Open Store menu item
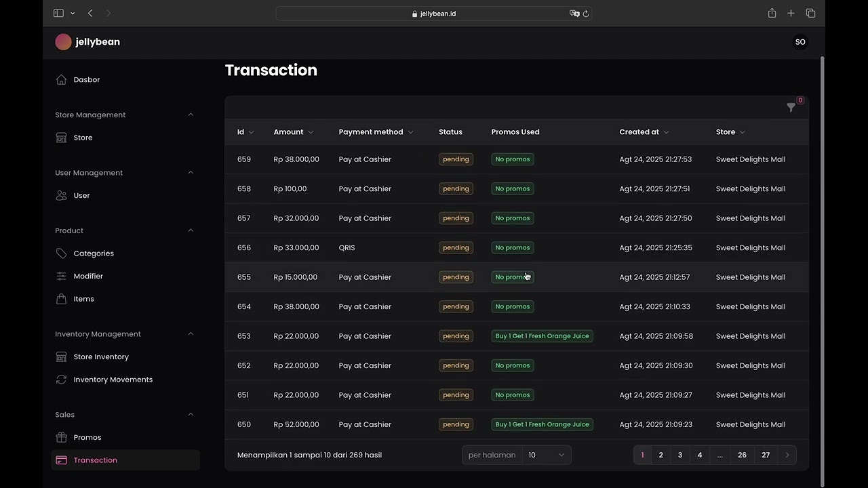Image resolution: width=868 pixels, height=488 pixels. point(125,138)
